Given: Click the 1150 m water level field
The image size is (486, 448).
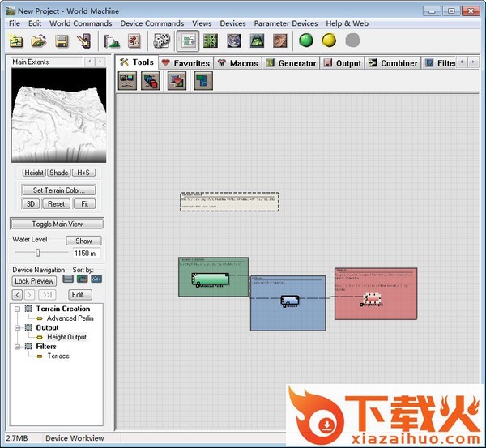Looking at the screenshot, I should tap(86, 254).
